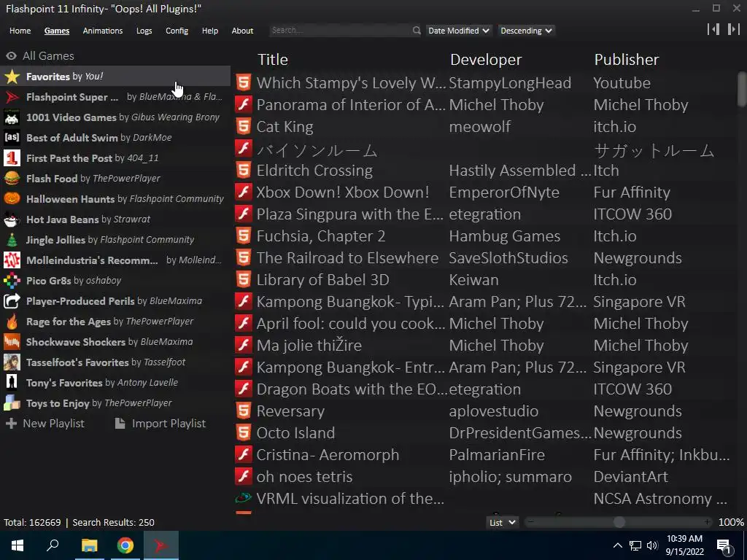
Task: Select the Fuchsia, Chapter 2 row
Action: 485,236
